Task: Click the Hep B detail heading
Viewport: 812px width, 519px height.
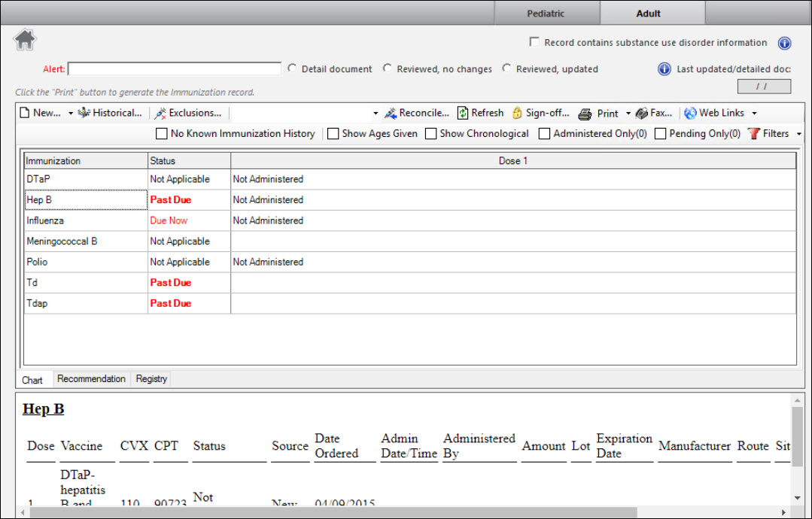Action: click(44, 408)
